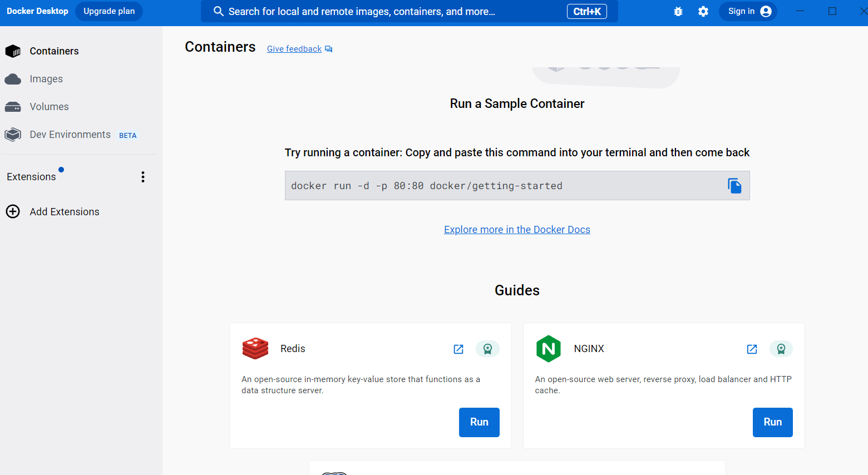Click the NGINX logo icon
Viewport: 868px width, 475px height.
[x=549, y=349]
